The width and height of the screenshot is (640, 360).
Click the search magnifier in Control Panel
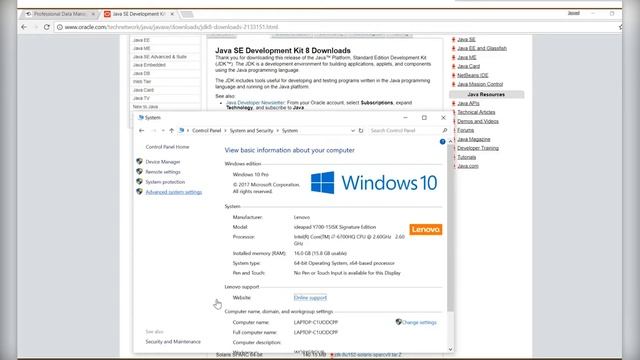point(444,131)
